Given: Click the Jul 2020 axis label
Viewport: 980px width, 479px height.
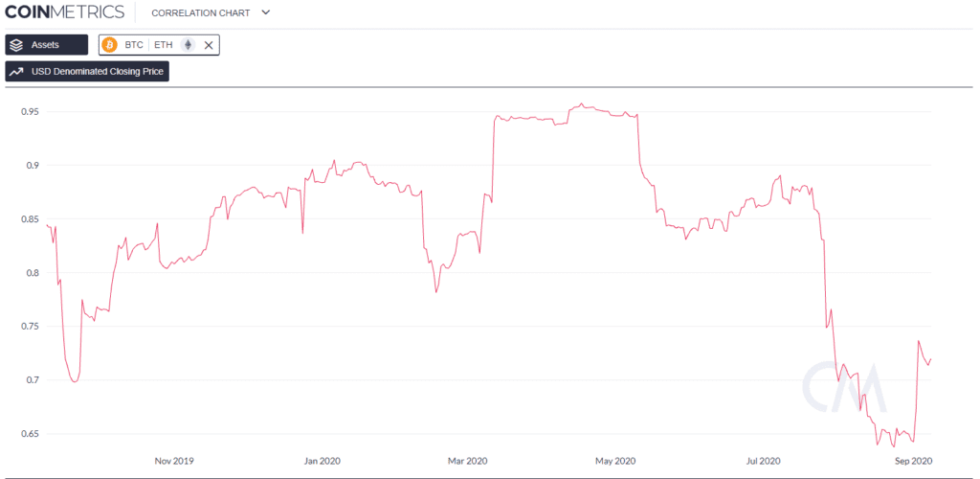Looking at the screenshot, I should 762,461.
